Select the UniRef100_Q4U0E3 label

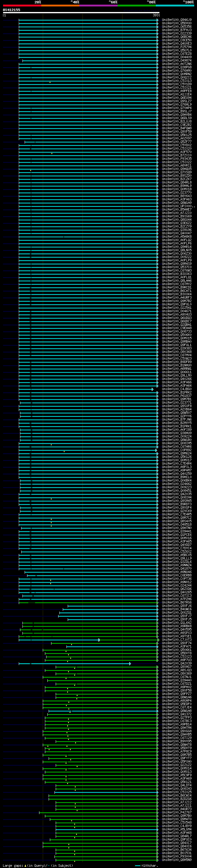click(176, 43)
